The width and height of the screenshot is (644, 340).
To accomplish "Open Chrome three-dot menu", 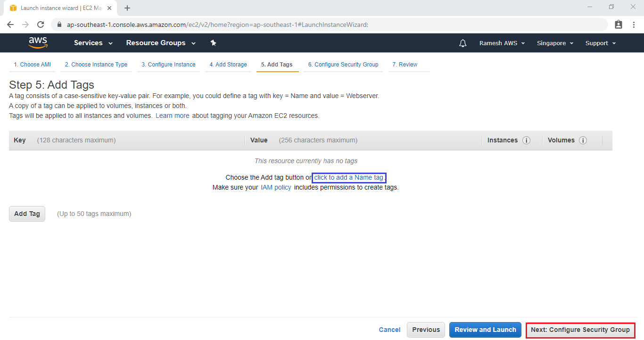I will (x=634, y=25).
